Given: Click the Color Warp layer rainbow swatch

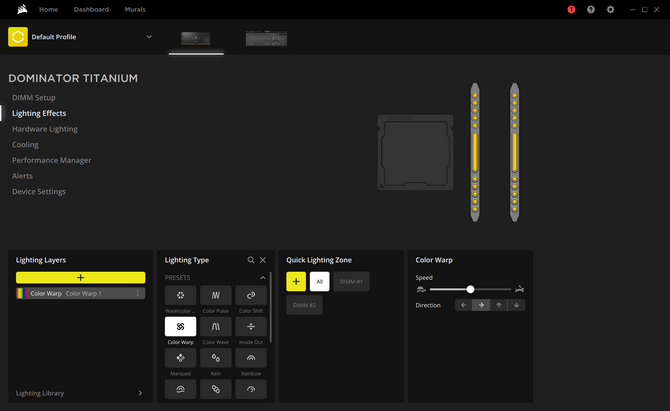Looking at the screenshot, I should 21,293.
